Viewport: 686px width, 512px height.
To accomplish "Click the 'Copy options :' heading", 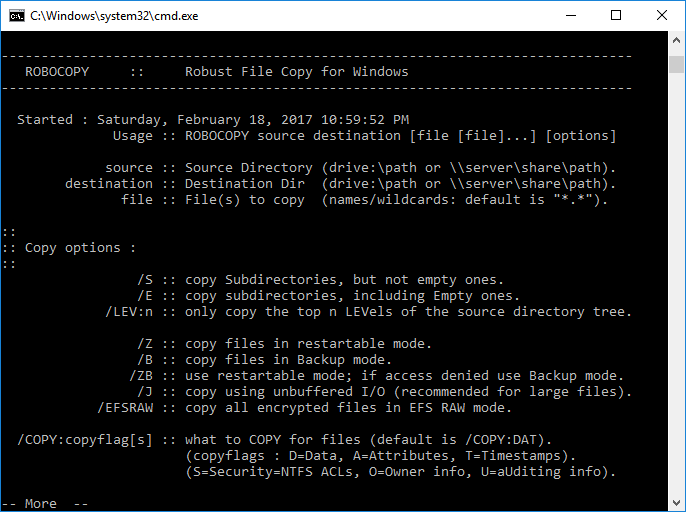I will coord(80,248).
